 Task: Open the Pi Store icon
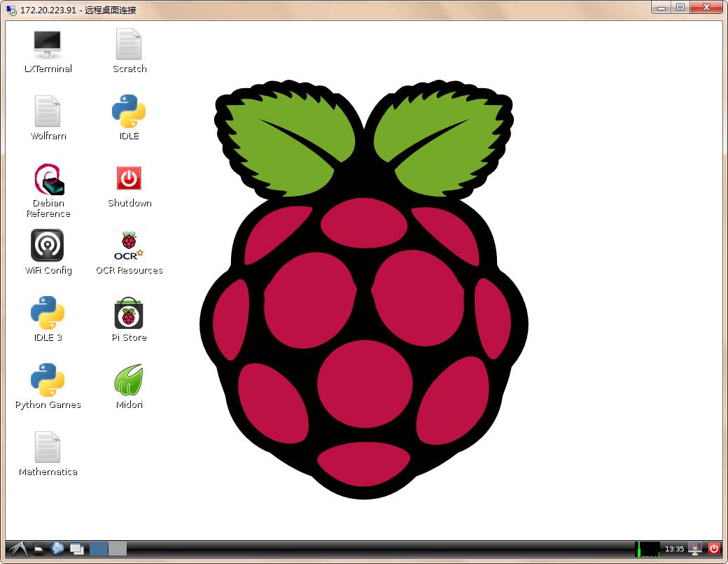point(129,313)
